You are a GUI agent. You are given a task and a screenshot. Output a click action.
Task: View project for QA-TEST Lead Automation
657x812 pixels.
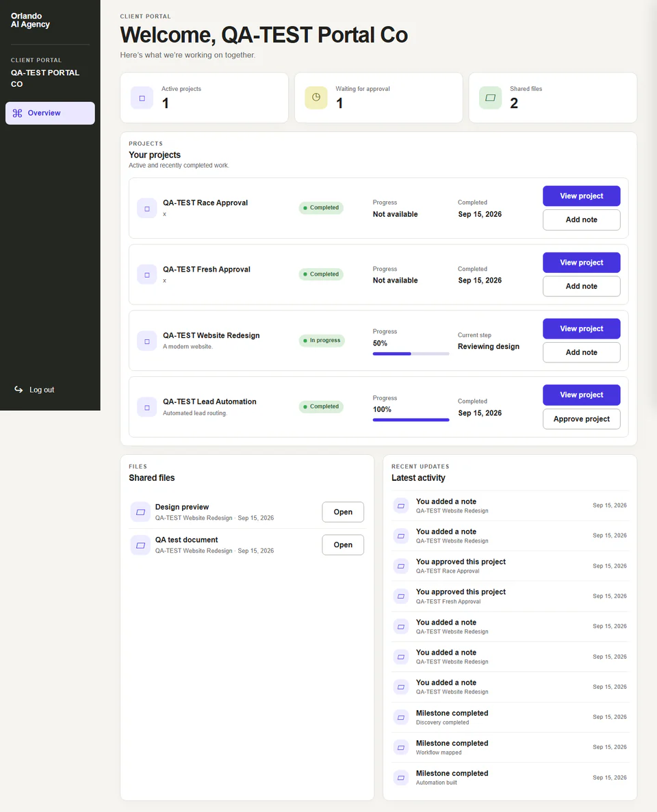pyautogui.click(x=581, y=395)
